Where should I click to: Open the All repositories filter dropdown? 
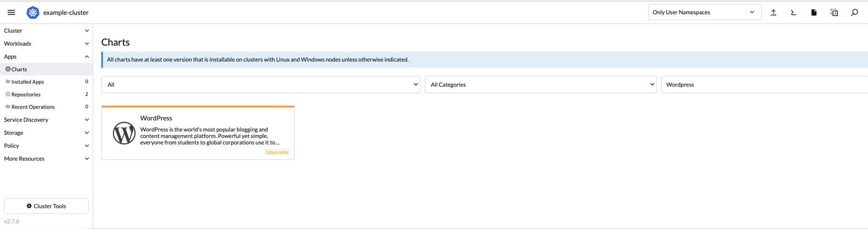[x=260, y=85]
